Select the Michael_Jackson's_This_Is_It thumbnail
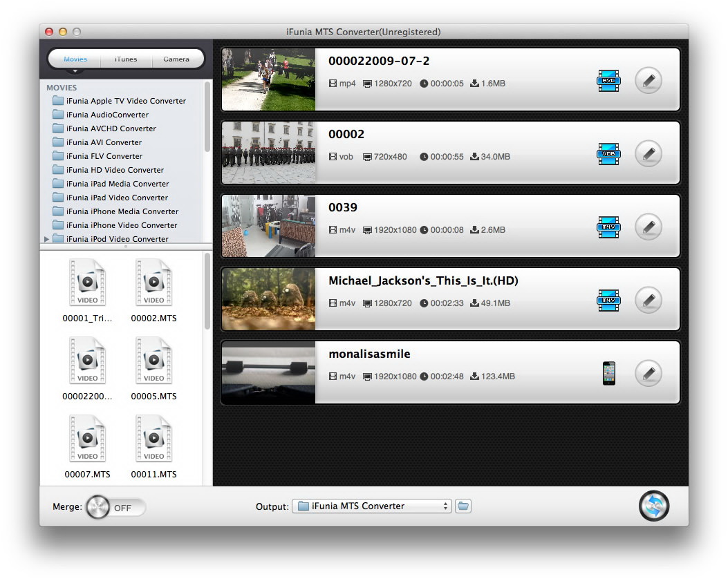Screen dimensions: 728x581 [268, 299]
